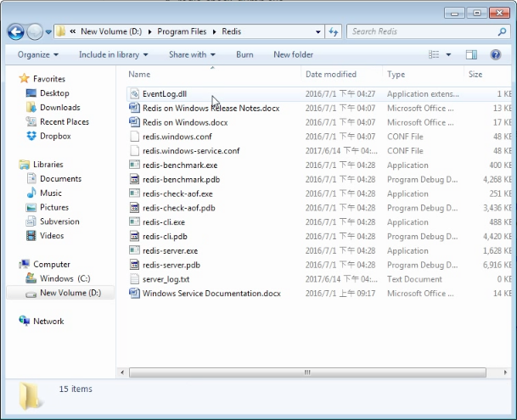Select Windows Service Documentation.docx icon
Viewport: 517px width, 420px height.
click(134, 294)
